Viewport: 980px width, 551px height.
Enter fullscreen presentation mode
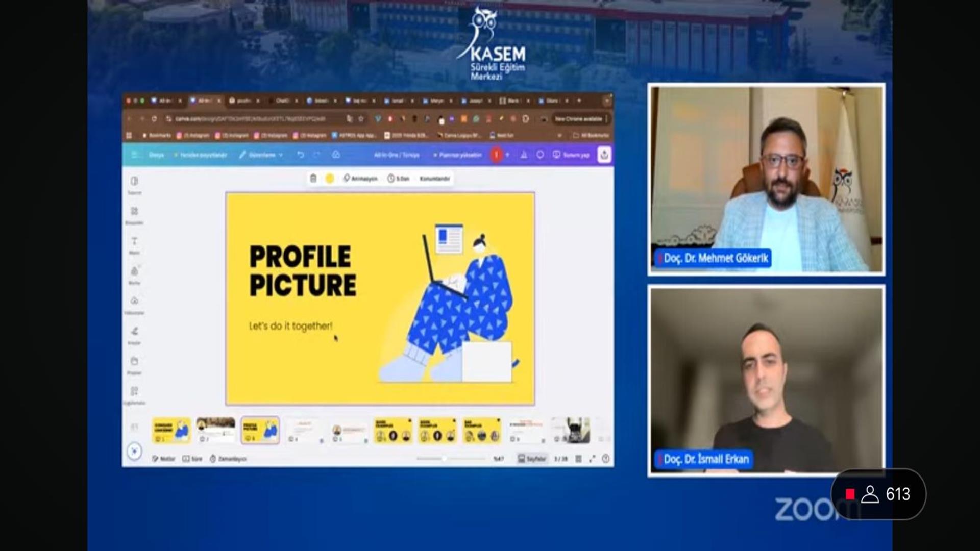point(592,459)
